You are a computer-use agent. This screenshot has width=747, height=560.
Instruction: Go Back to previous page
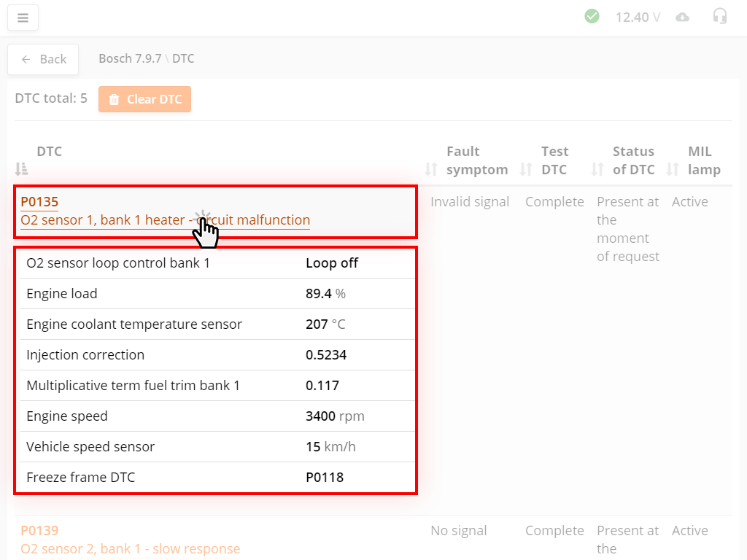click(43, 59)
